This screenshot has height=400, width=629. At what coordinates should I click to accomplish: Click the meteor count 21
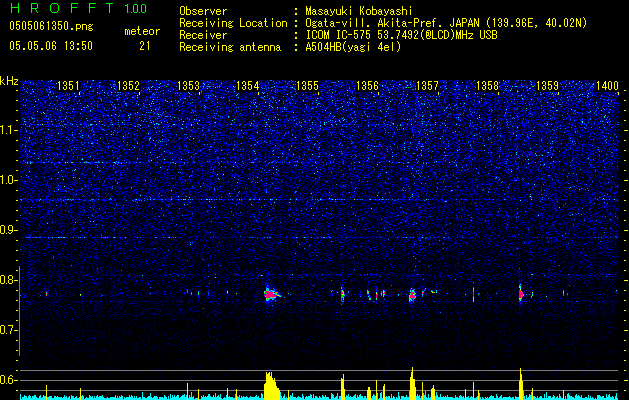pos(145,46)
